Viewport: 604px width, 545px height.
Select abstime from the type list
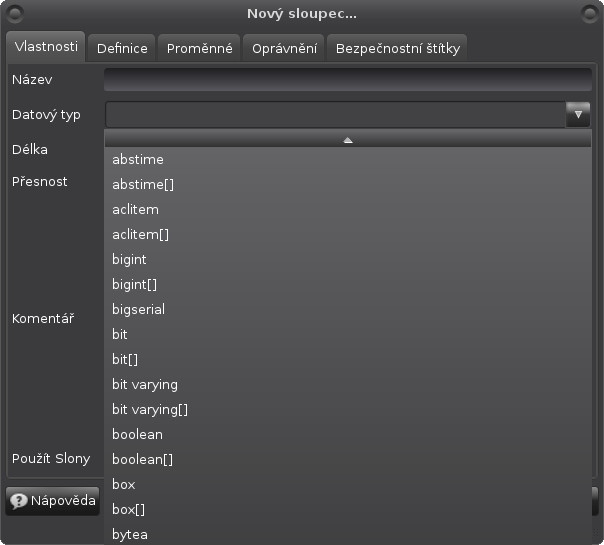click(348, 159)
